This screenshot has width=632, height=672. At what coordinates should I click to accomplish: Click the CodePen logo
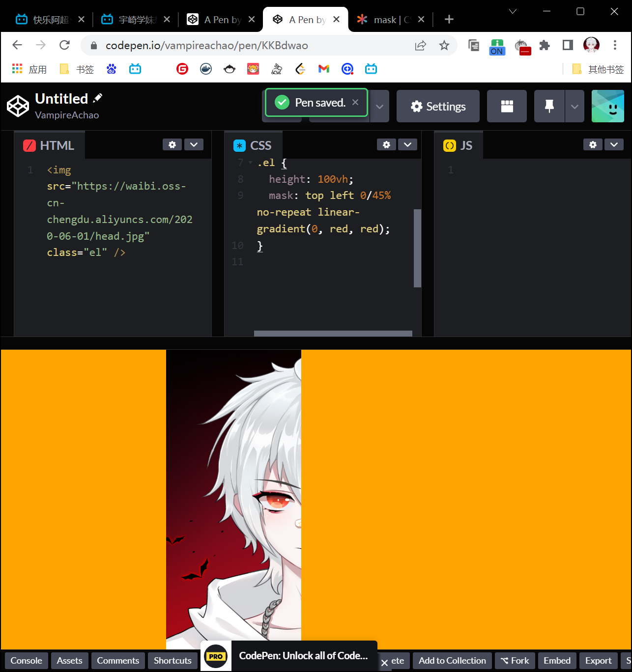point(18,106)
